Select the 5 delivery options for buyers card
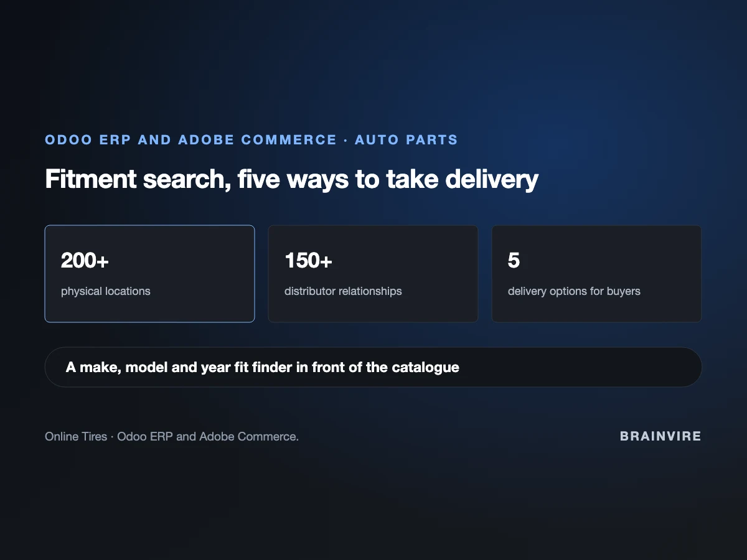This screenshot has width=747, height=560. point(596,274)
